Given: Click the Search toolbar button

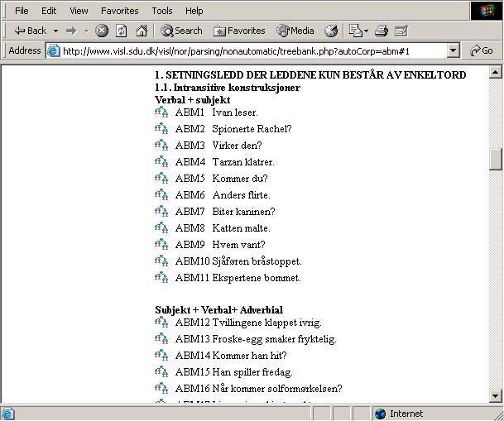Looking at the screenshot, I should coord(182,31).
